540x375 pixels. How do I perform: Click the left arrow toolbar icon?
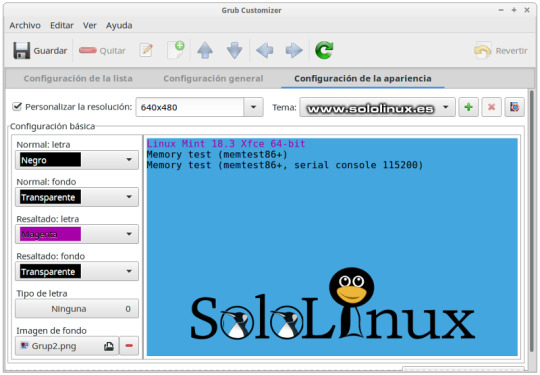click(264, 50)
